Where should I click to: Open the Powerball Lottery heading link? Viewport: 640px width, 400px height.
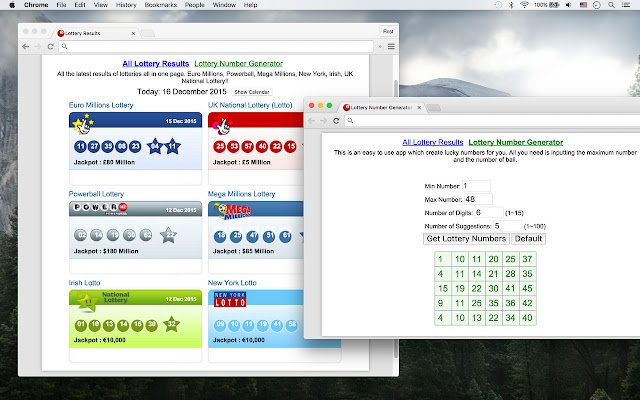tap(96, 194)
